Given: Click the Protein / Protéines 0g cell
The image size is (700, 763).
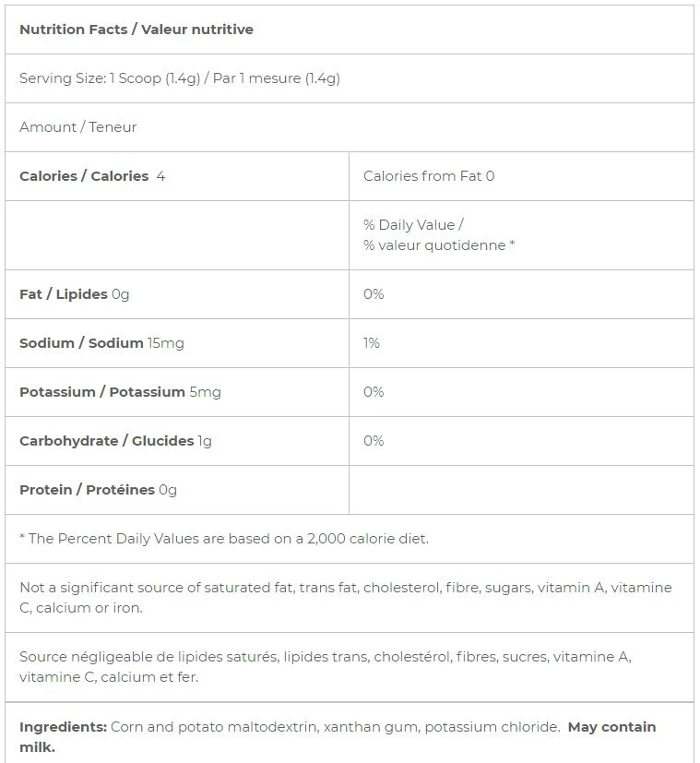Looking at the screenshot, I should coord(177,490).
